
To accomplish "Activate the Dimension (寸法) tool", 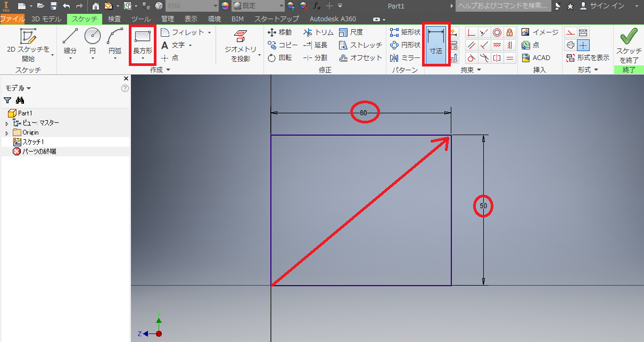I will [x=436, y=45].
